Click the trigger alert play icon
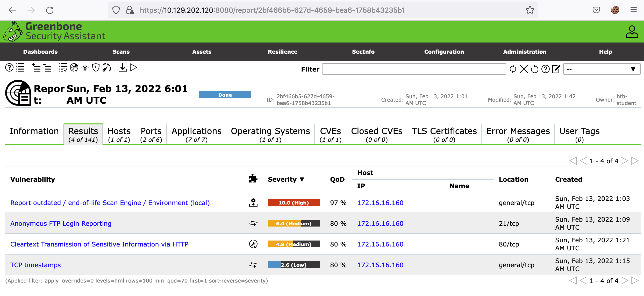Screen dimensions: 644x296 coord(133,68)
